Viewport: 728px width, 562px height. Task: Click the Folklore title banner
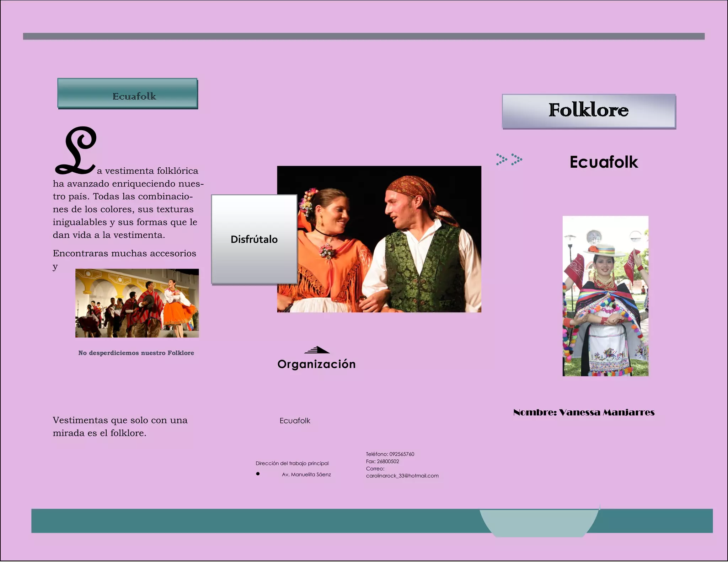(589, 111)
